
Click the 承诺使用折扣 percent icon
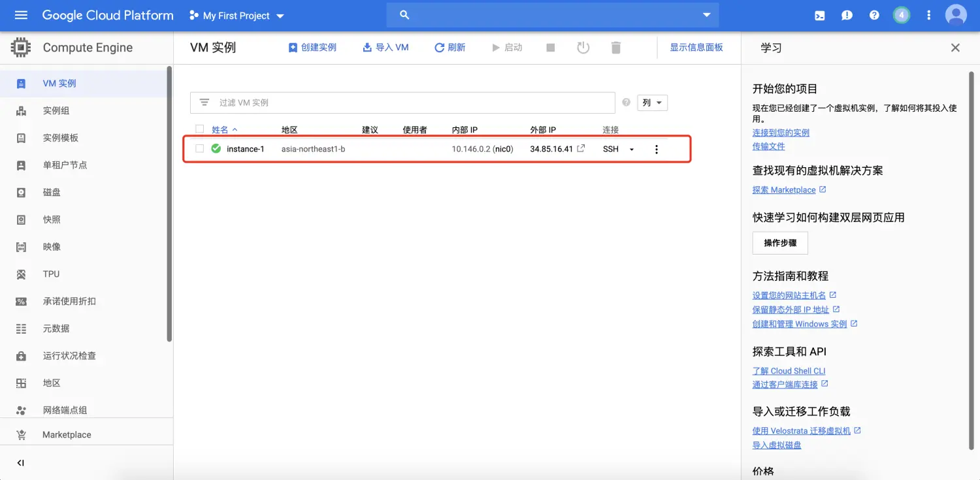[x=21, y=302]
